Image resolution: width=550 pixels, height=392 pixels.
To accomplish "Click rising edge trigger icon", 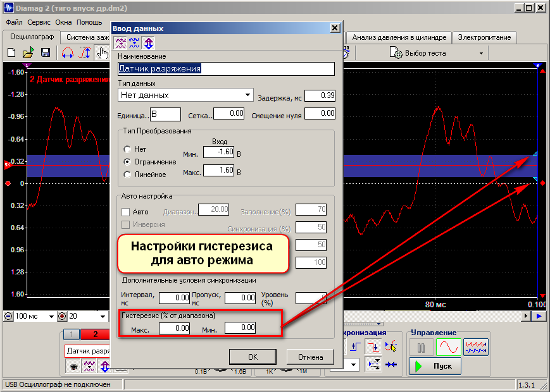I will point(355,347).
